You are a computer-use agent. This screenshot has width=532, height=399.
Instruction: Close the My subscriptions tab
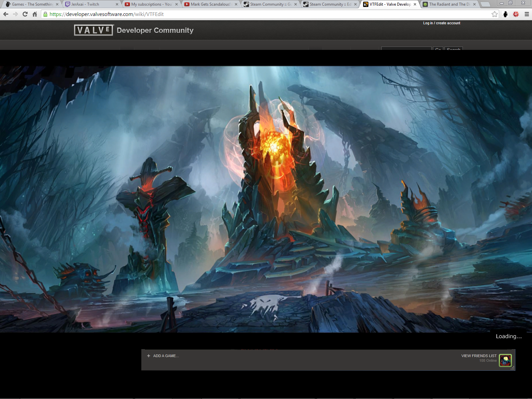(177, 4)
